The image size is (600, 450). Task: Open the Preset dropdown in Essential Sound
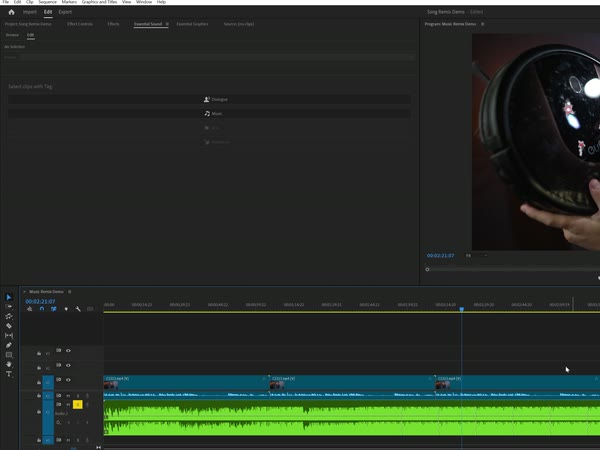point(216,57)
